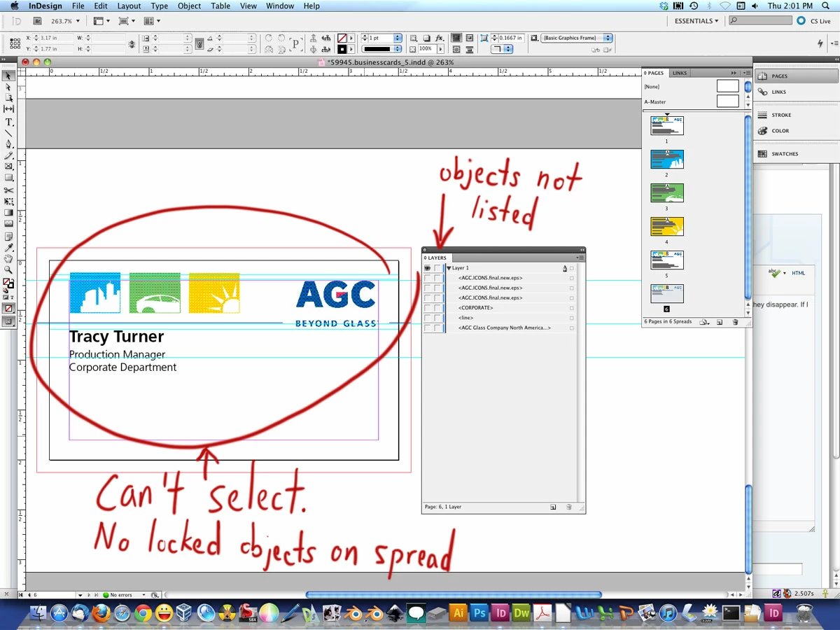The width and height of the screenshot is (840, 630).
Task: Select the Gradient Feather tool
Action: 8,224
